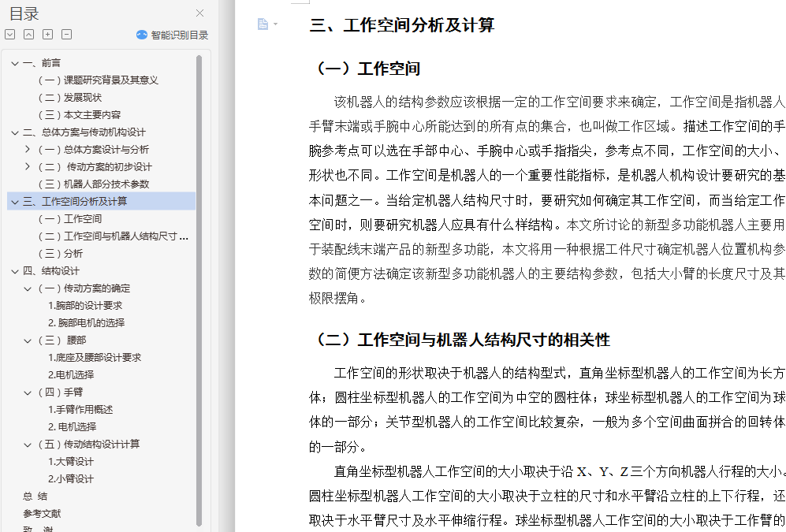Viewport: 786px width, 532px height.
Task: Click the outline pane vertical scrollbar
Action: [x=199, y=291]
